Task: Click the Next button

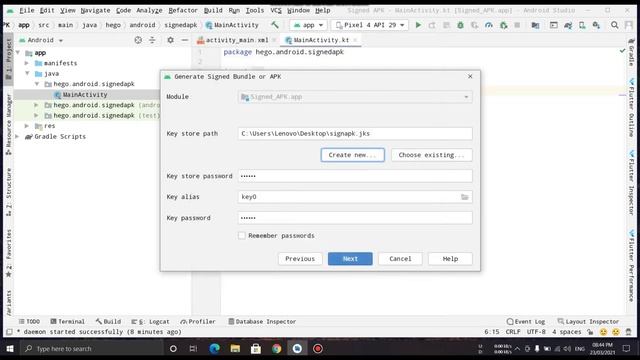Action: 350,259
